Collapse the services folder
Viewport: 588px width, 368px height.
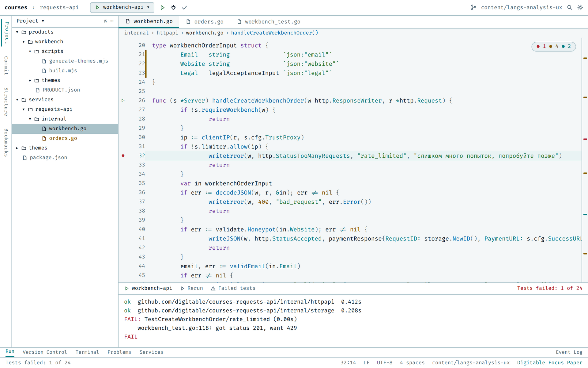pyautogui.click(x=17, y=100)
